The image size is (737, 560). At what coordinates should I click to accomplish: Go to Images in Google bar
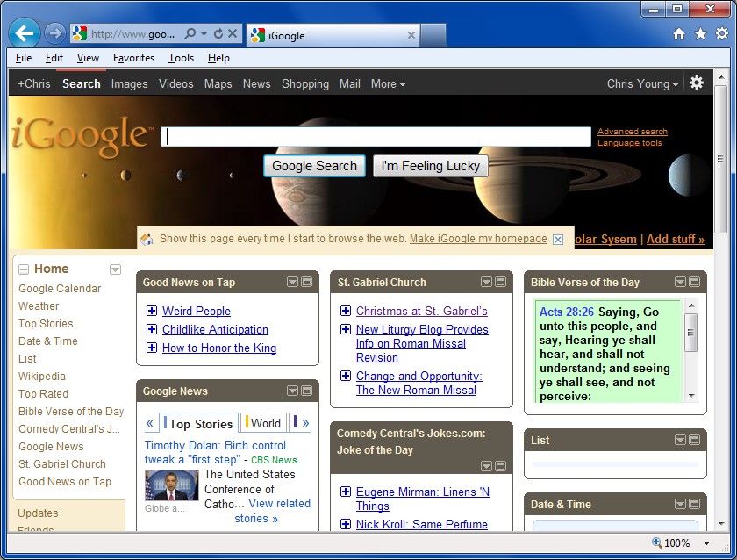pyautogui.click(x=129, y=83)
